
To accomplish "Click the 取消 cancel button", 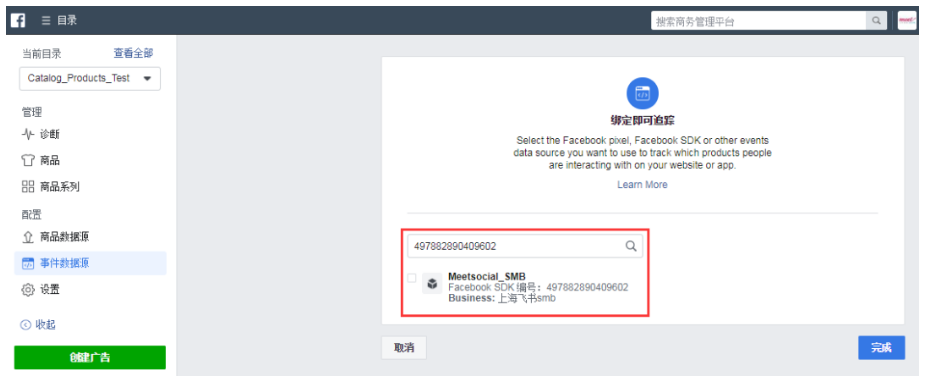I will coord(404,348).
